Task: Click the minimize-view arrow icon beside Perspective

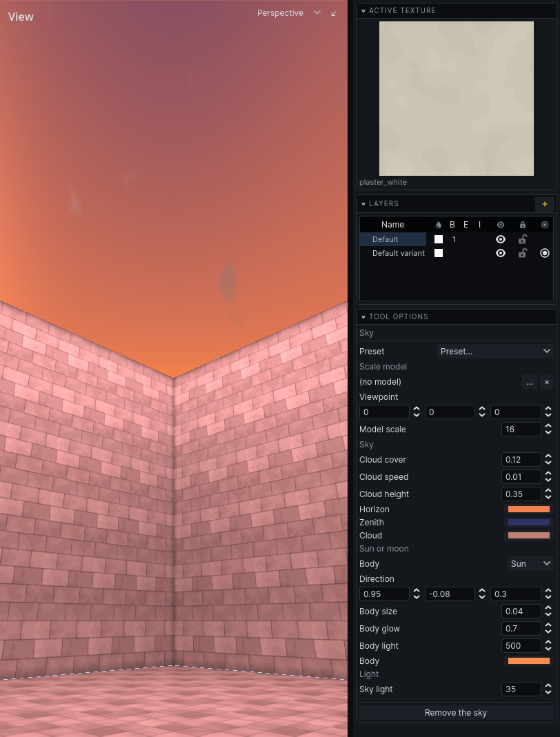Action: click(334, 13)
